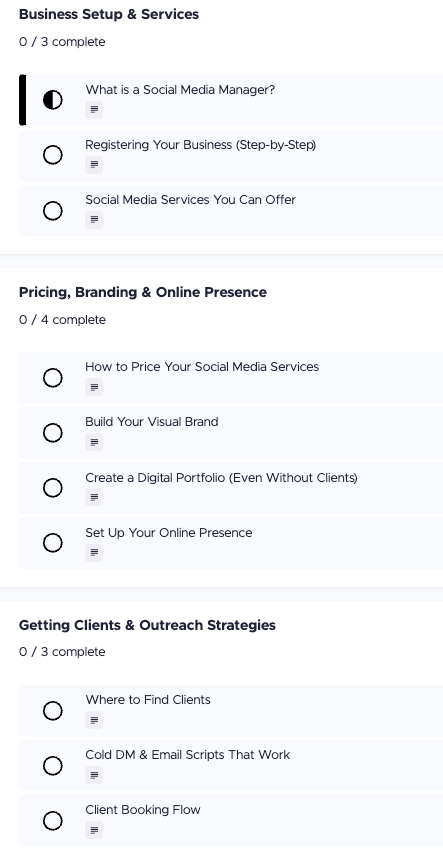The width and height of the screenshot is (443, 854).
Task: Click text icon under Where to Find Clients
Action: point(94,720)
